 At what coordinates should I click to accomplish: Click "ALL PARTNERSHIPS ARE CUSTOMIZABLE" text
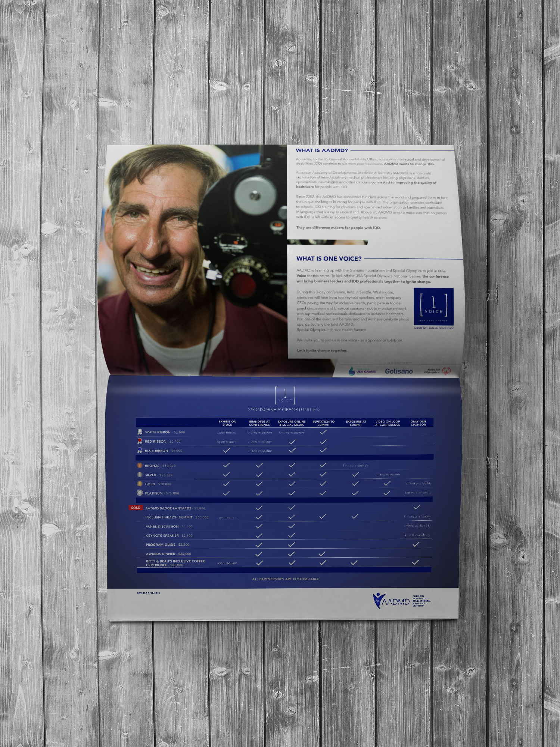pyautogui.click(x=286, y=579)
